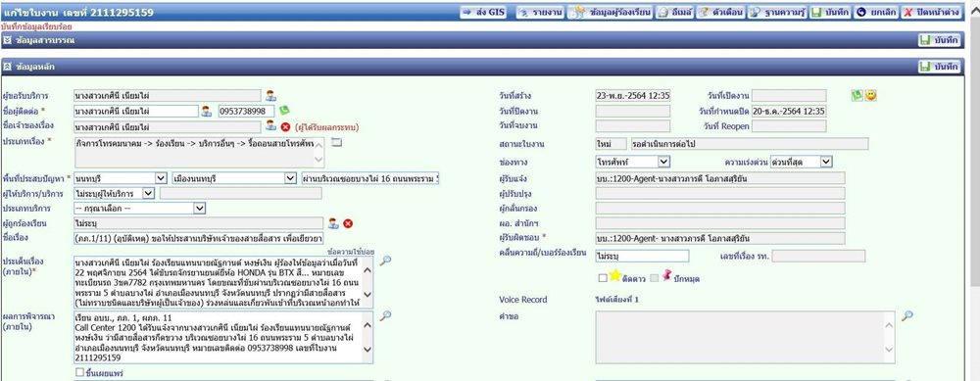Clear ผู้ถูกร้องเรียน using the red X icon
This screenshot has height=381, width=980.
(x=348, y=223)
